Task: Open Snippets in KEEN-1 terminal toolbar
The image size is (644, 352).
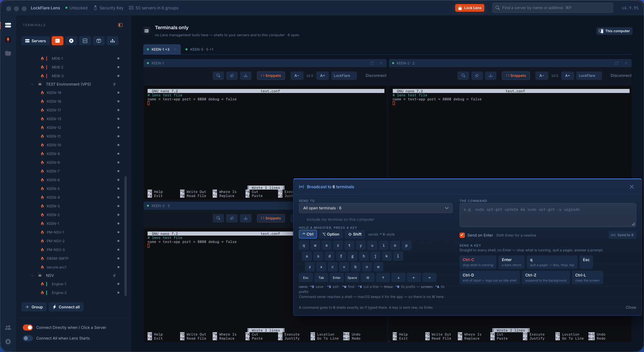Action: pyautogui.click(x=271, y=76)
